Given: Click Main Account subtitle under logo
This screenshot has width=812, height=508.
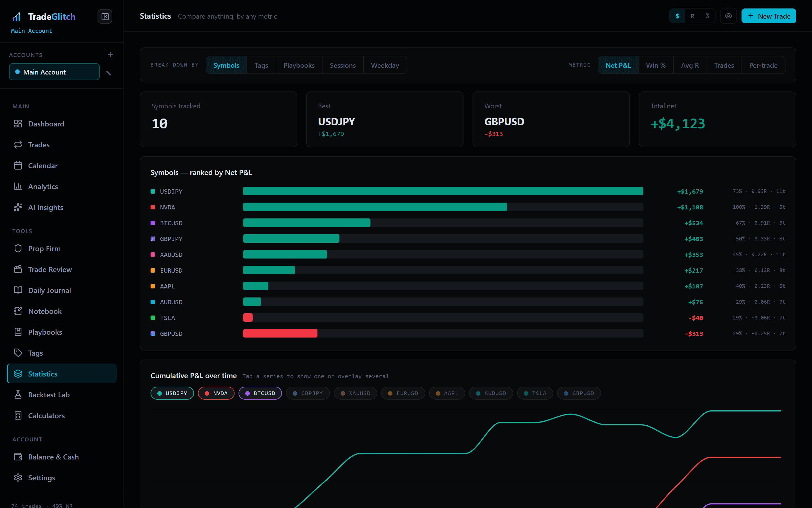Looking at the screenshot, I should tap(32, 30).
